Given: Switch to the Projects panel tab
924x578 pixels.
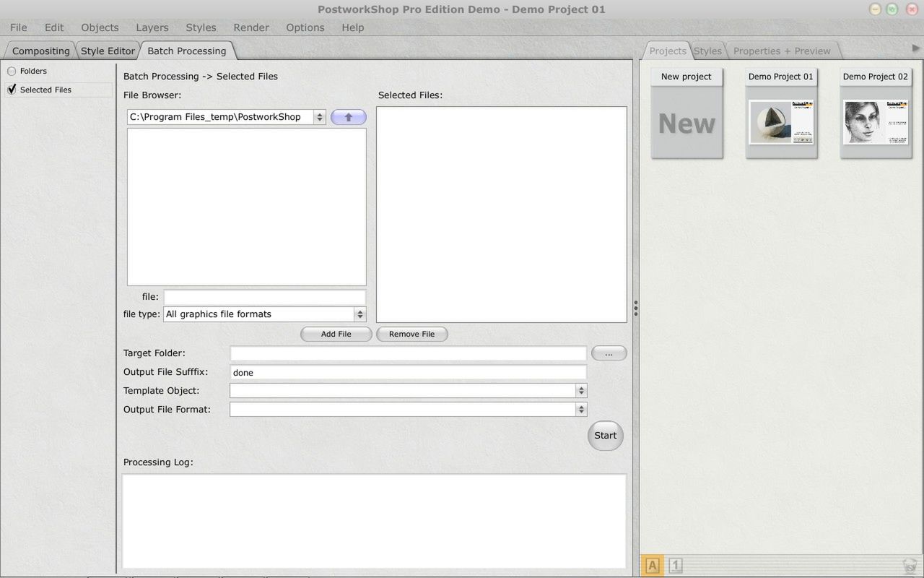Looking at the screenshot, I should point(668,51).
